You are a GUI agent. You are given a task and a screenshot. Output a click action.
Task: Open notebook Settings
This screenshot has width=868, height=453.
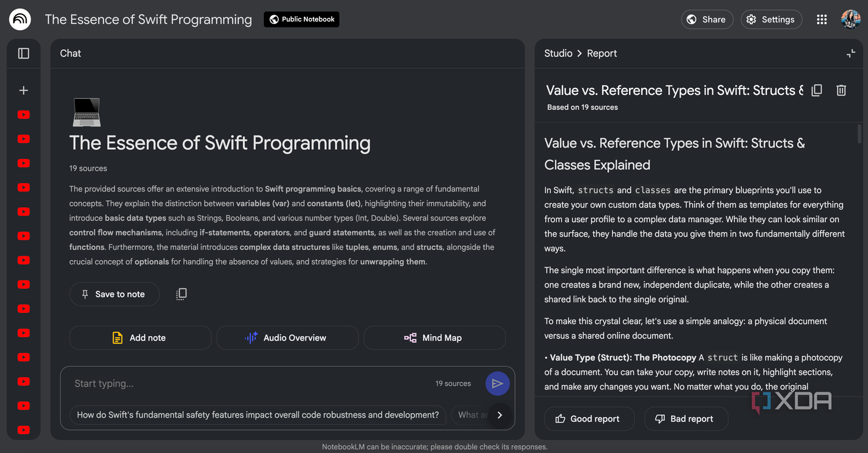point(771,19)
